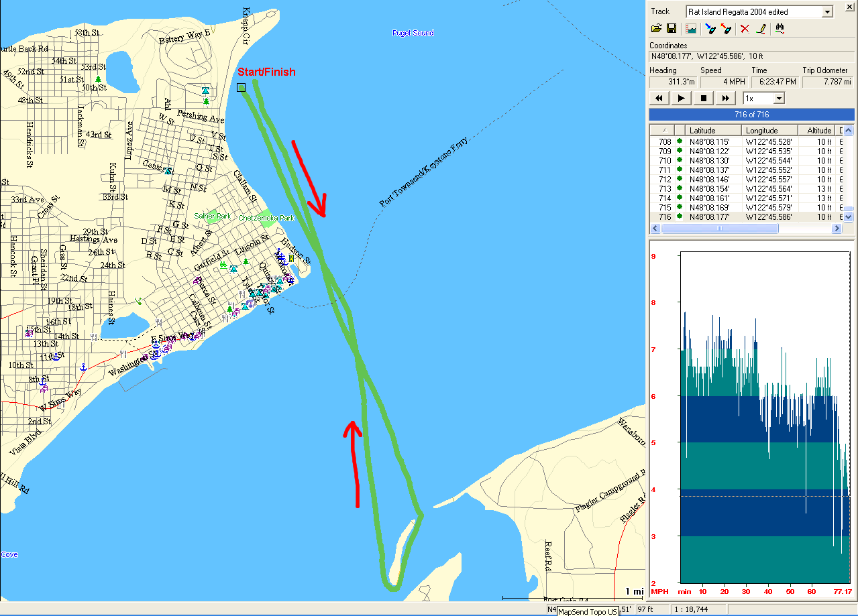Open the track profile graph icon
The width and height of the screenshot is (858, 616).
point(690,29)
